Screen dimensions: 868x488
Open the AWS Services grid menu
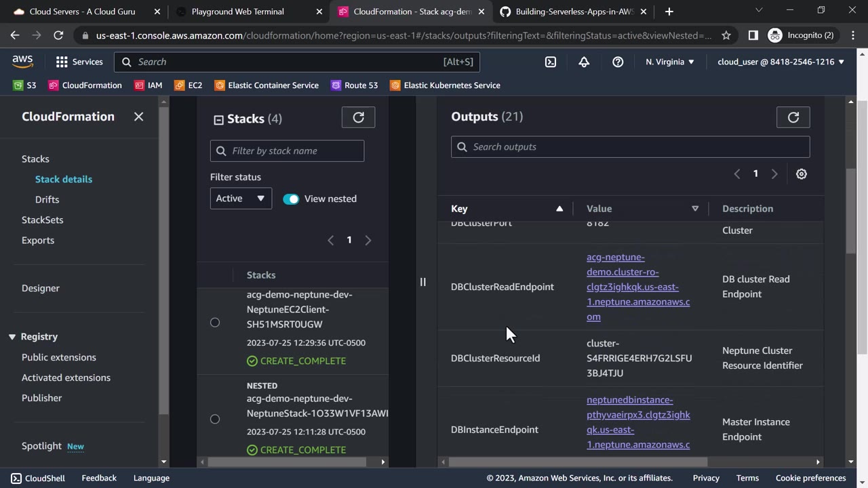click(79, 62)
